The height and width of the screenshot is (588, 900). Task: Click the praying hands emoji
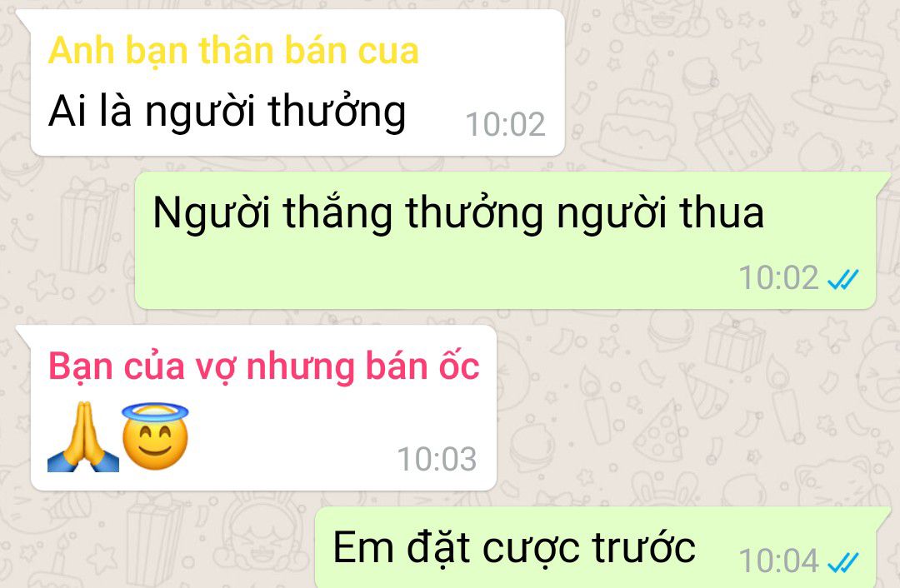pos(83,436)
